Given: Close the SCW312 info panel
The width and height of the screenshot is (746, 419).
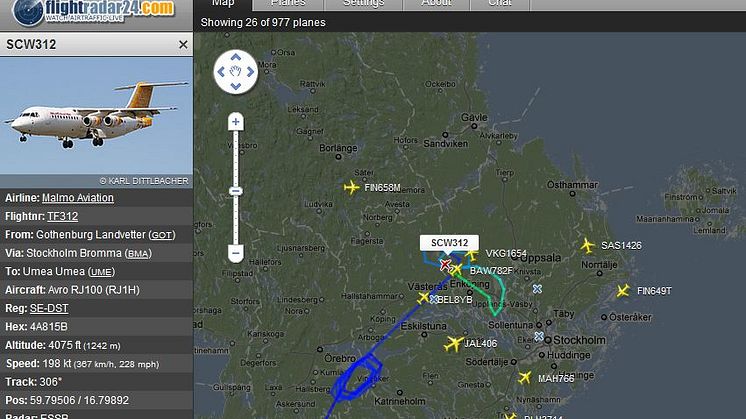Looking at the screenshot, I should (183, 45).
